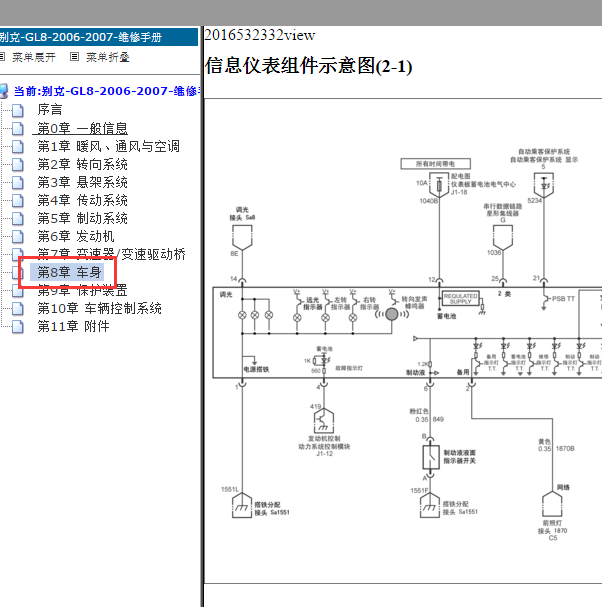Click the heading 信息仪表组件示意图(2-1)
Screen dimensions: 602x607
pyautogui.click(x=309, y=65)
